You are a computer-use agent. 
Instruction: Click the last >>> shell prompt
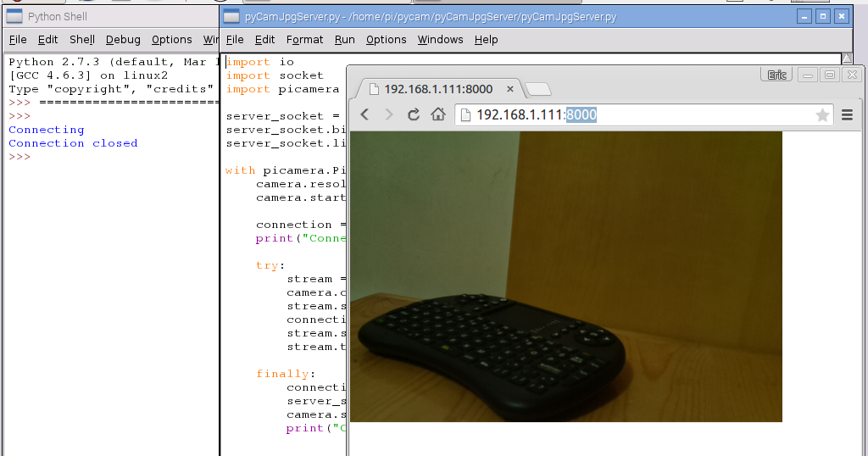point(19,157)
